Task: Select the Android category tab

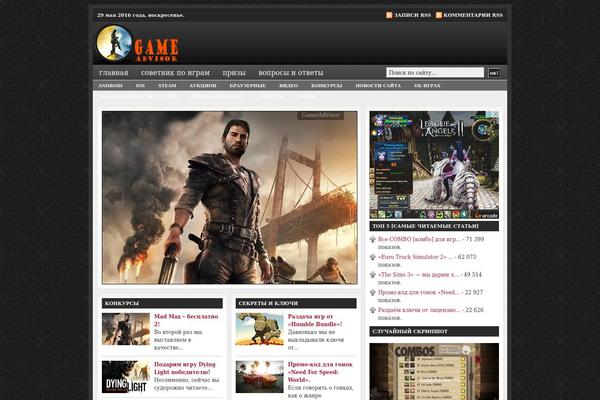Action: 111,85
